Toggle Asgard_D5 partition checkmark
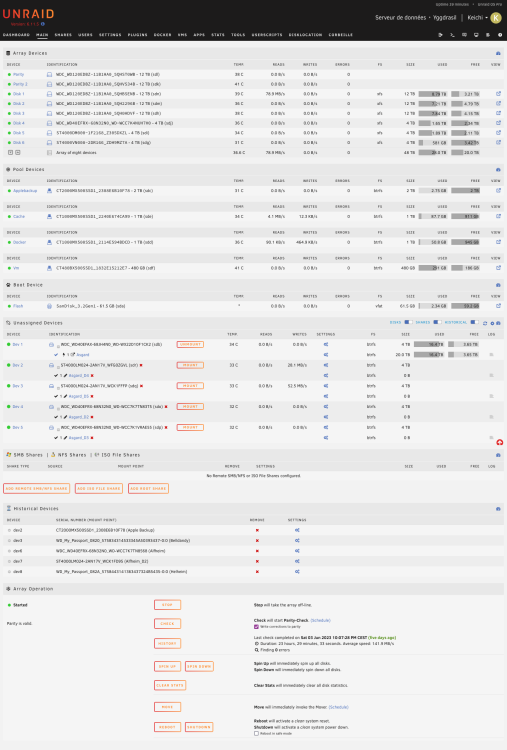Viewport: 507px width, 750px height. [56, 396]
